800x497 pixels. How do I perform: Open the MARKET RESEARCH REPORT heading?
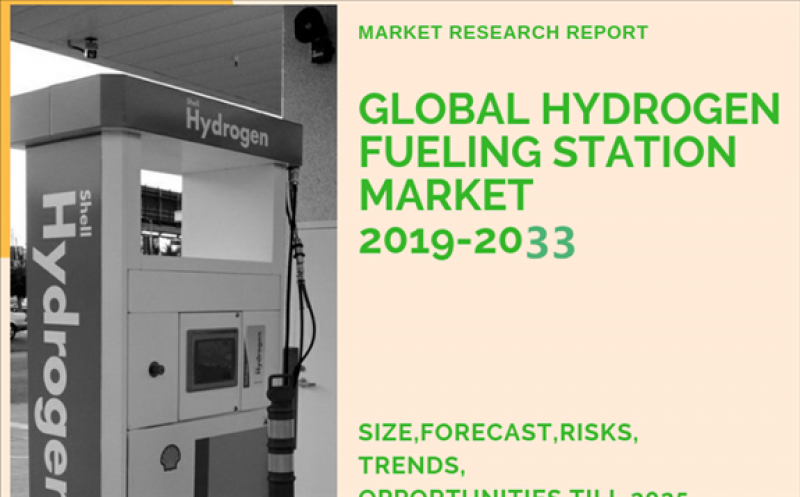(x=502, y=32)
